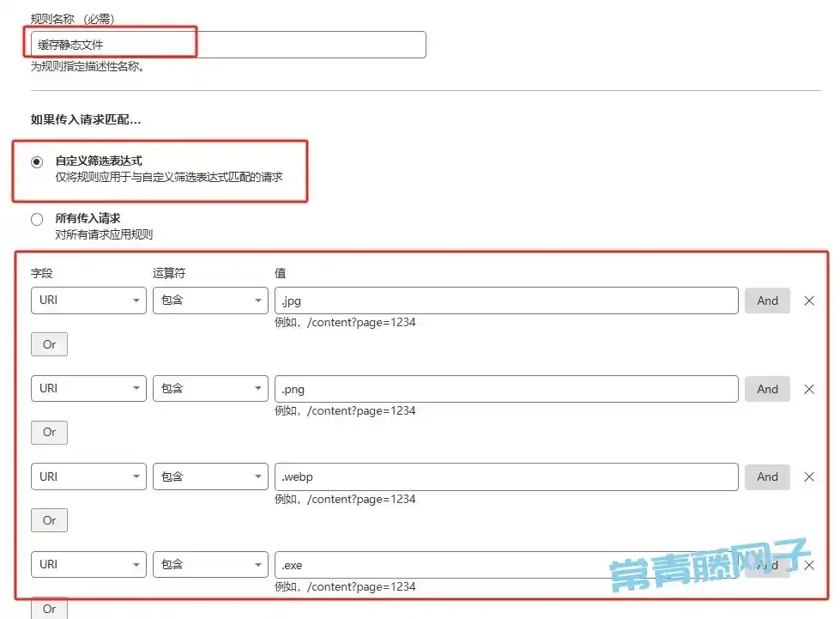Select the 自定义筛选表达式 radio option
Screen dimensions: 840x619
pos(37,162)
